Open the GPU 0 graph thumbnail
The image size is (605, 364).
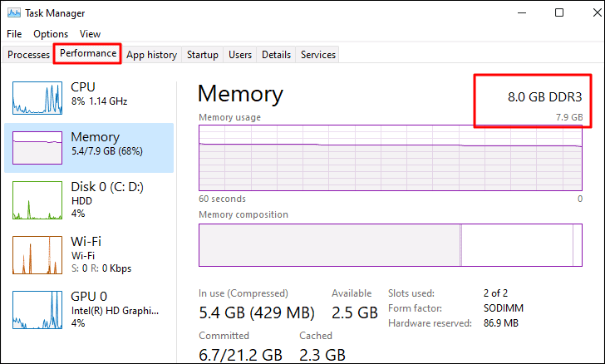[37, 310]
